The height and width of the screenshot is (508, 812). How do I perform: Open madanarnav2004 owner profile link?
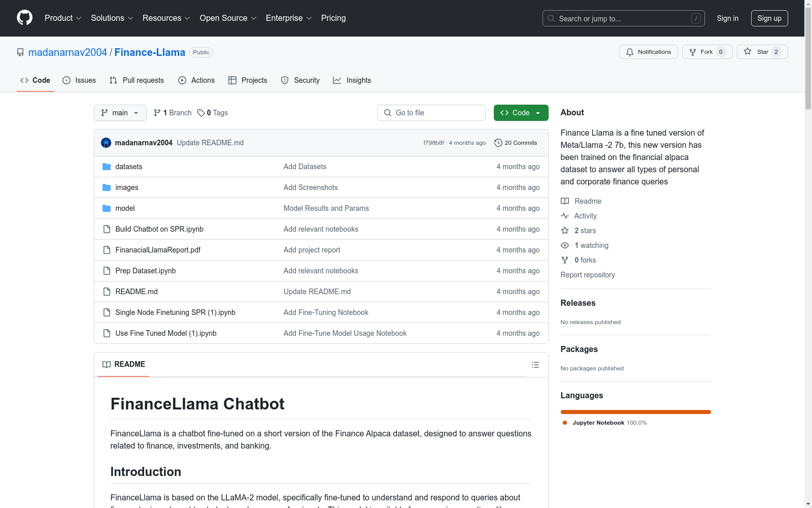click(67, 52)
